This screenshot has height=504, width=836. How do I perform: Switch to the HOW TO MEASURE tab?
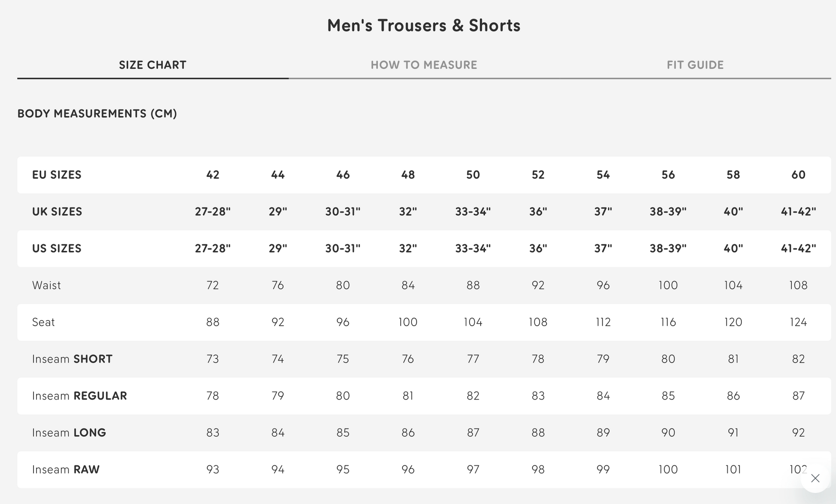tap(424, 65)
